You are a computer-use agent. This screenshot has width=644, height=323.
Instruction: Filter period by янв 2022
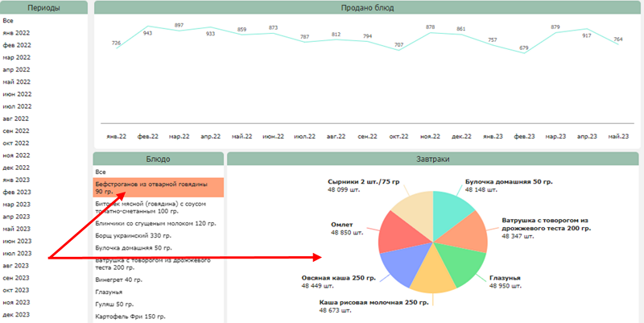coord(16,33)
